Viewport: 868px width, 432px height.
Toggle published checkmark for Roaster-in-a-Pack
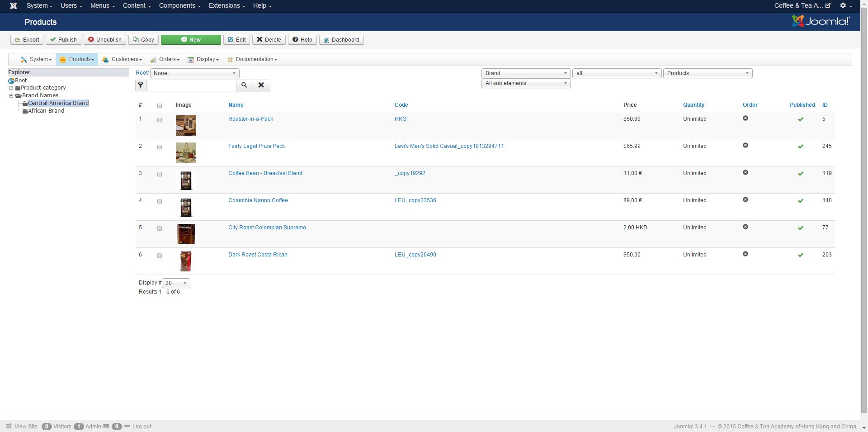tap(801, 119)
